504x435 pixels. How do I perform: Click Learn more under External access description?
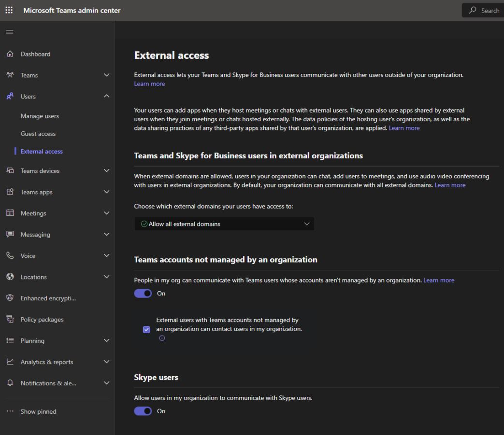pyautogui.click(x=149, y=84)
